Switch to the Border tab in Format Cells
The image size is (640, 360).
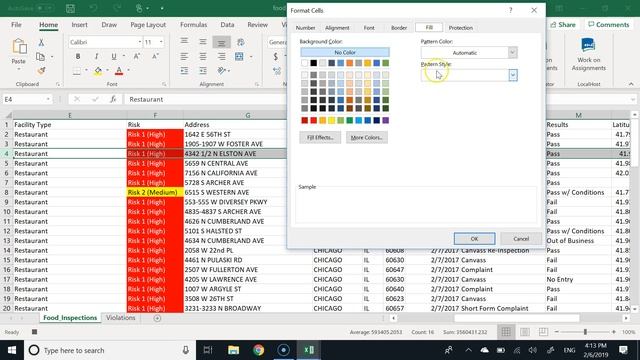(399, 28)
